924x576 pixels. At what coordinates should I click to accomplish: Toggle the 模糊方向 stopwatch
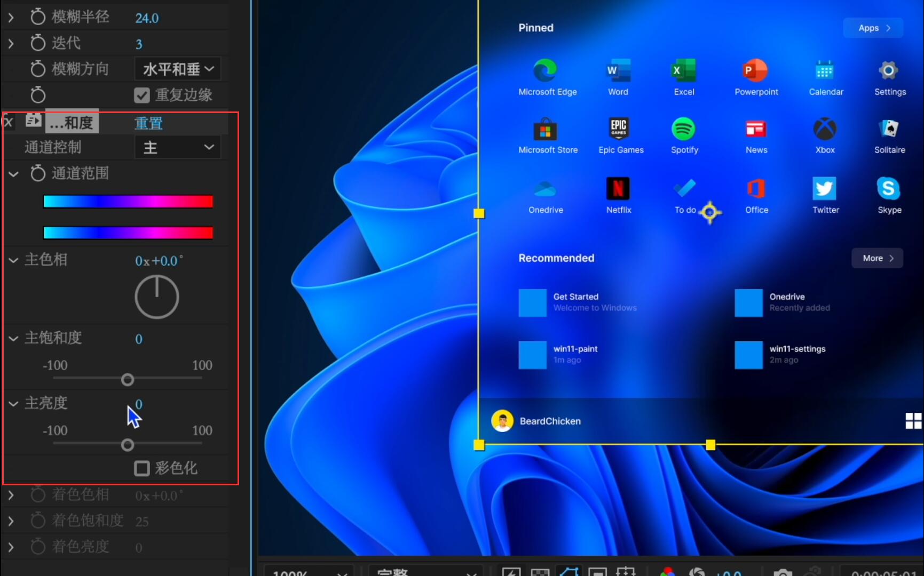(38, 69)
